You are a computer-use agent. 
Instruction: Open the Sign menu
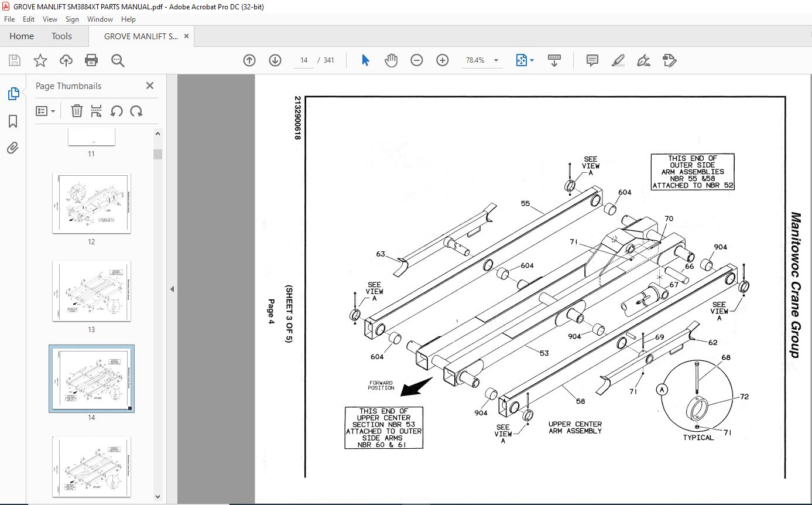pyautogui.click(x=73, y=19)
